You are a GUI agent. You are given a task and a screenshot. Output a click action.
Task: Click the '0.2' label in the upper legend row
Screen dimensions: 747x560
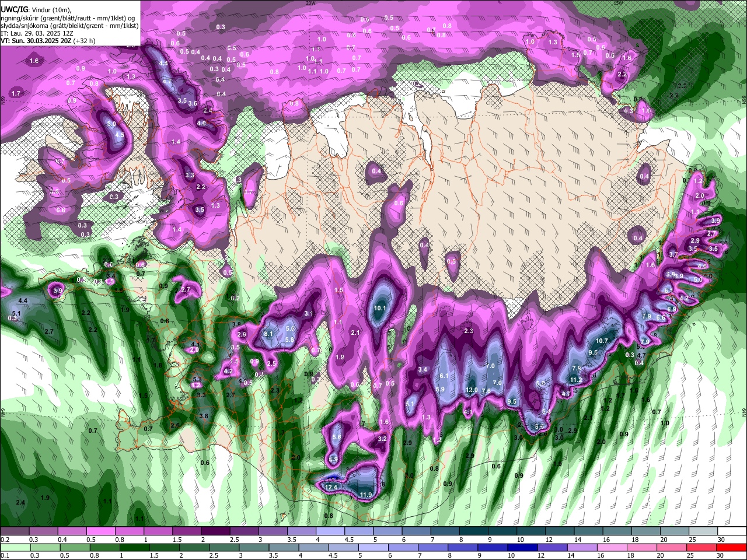4,540
